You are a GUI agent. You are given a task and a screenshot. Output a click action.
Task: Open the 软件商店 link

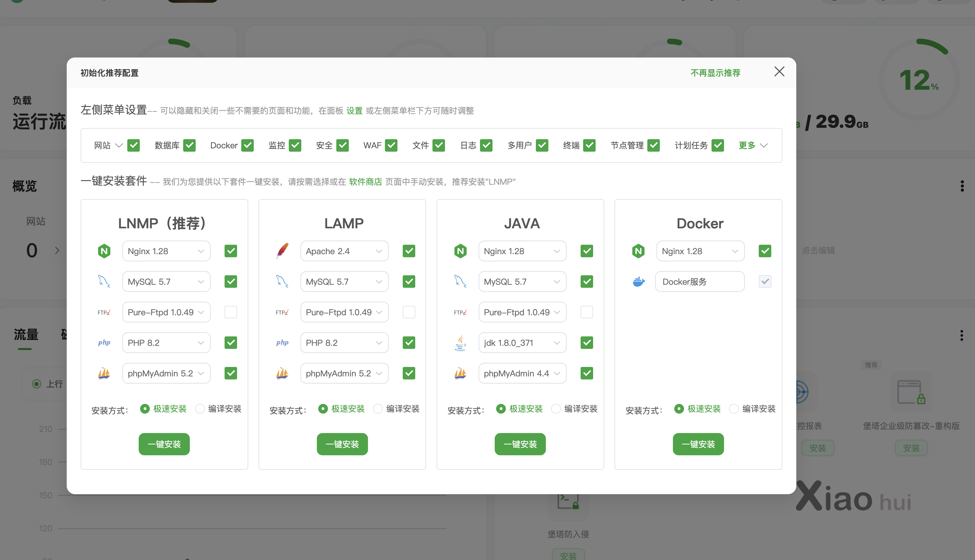pos(365,182)
